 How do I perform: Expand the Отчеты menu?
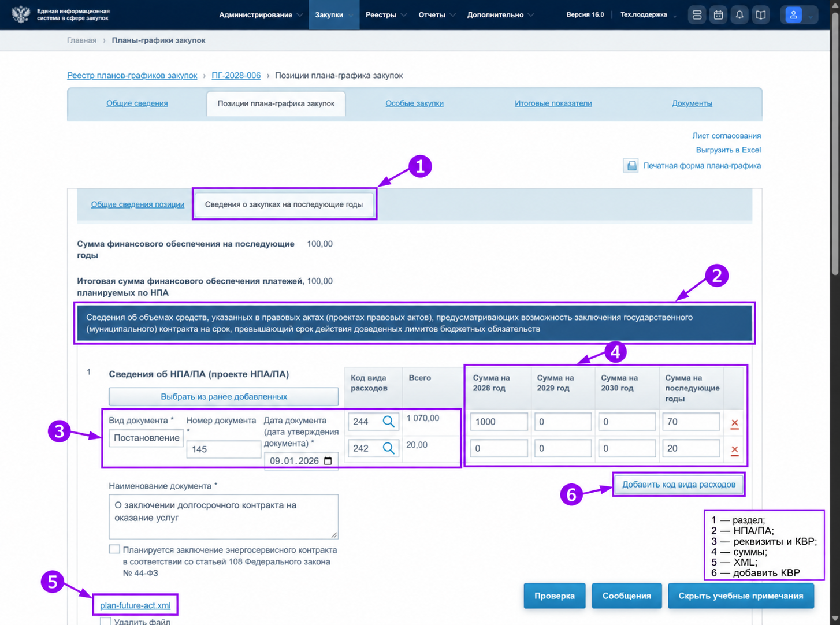click(x=437, y=15)
